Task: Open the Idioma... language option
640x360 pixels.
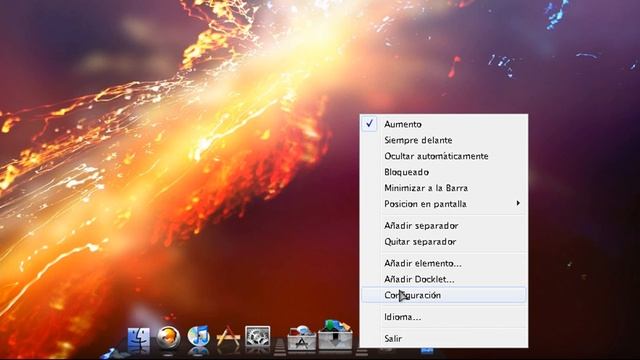Action: tap(444, 317)
